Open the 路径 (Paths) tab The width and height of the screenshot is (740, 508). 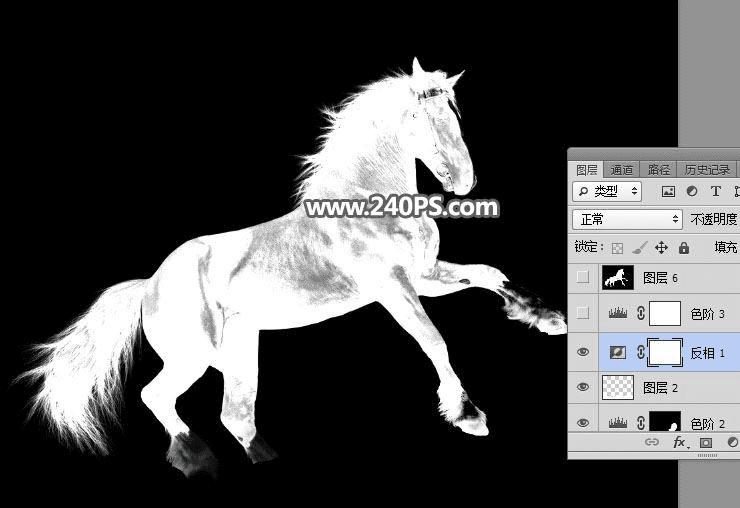tap(659, 170)
